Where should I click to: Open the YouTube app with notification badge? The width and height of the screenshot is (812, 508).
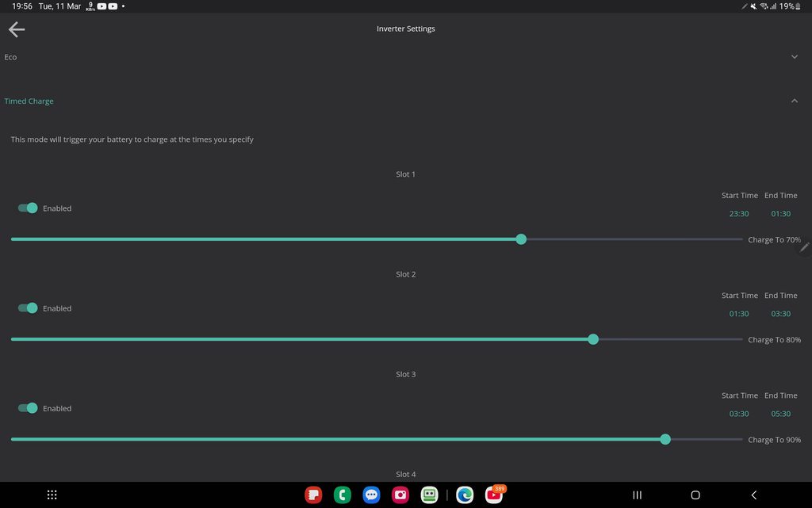494,495
